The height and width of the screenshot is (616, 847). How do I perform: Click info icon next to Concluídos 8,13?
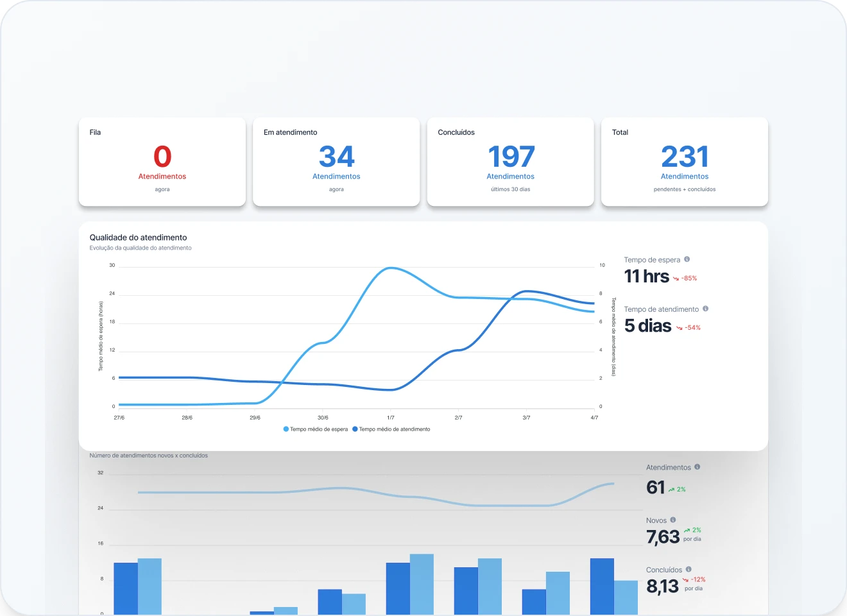689,569
